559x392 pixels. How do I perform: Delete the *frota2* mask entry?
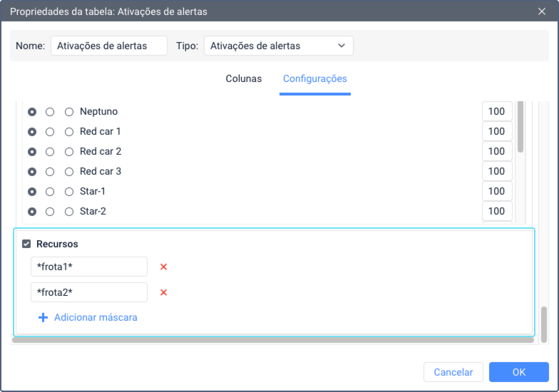coord(163,292)
